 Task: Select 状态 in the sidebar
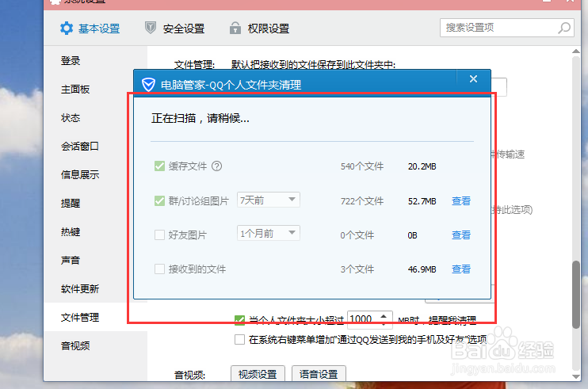tap(71, 118)
